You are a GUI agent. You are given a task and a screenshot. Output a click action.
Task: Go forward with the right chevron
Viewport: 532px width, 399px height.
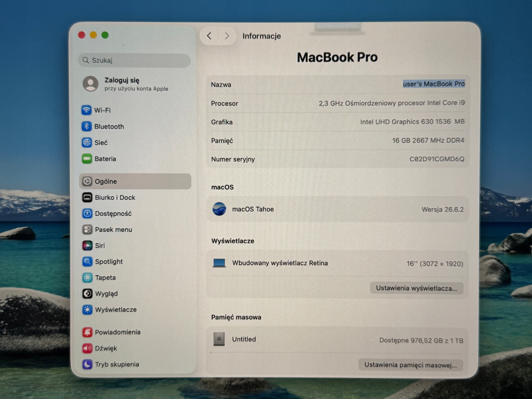(227, 36)
